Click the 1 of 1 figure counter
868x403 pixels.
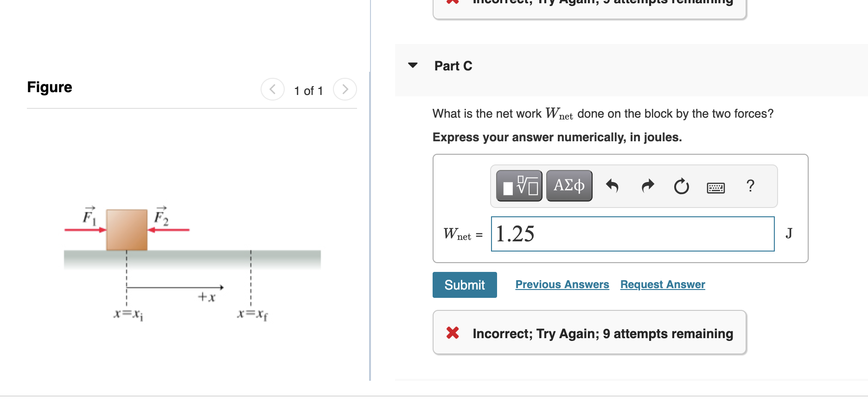click(x=308, y=90)
